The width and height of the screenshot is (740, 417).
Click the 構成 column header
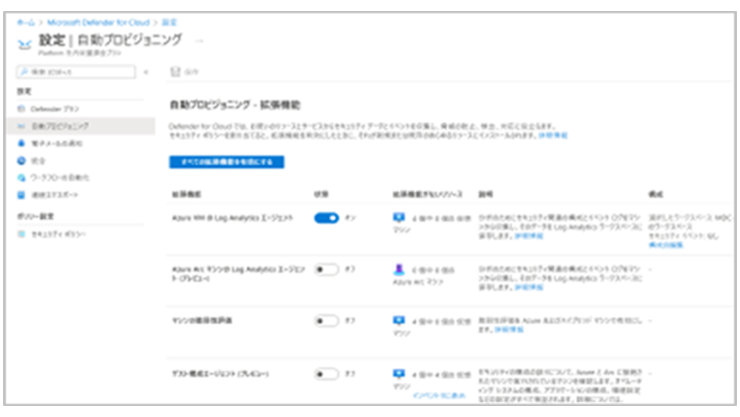coord(656,194)
